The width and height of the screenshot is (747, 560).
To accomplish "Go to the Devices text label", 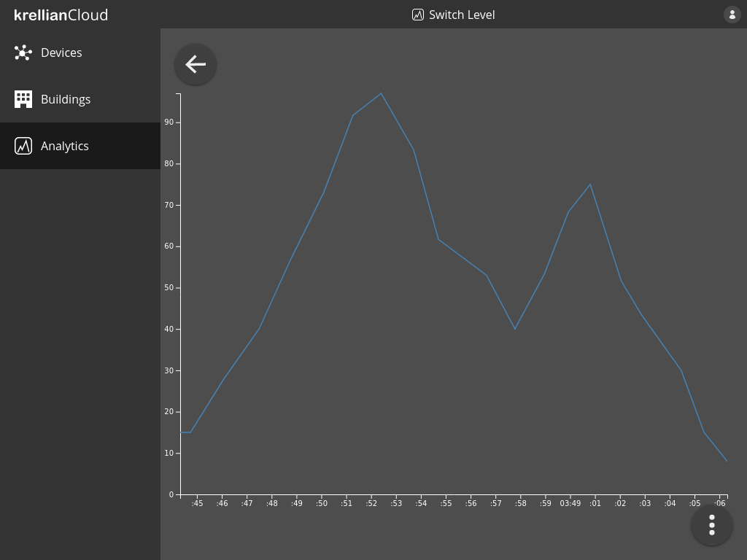I will [61, 52].
